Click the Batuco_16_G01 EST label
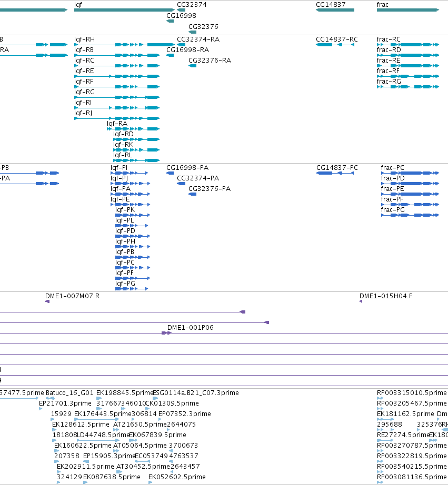448x485 pixels. pyautogui.click(x=69, y=393)
